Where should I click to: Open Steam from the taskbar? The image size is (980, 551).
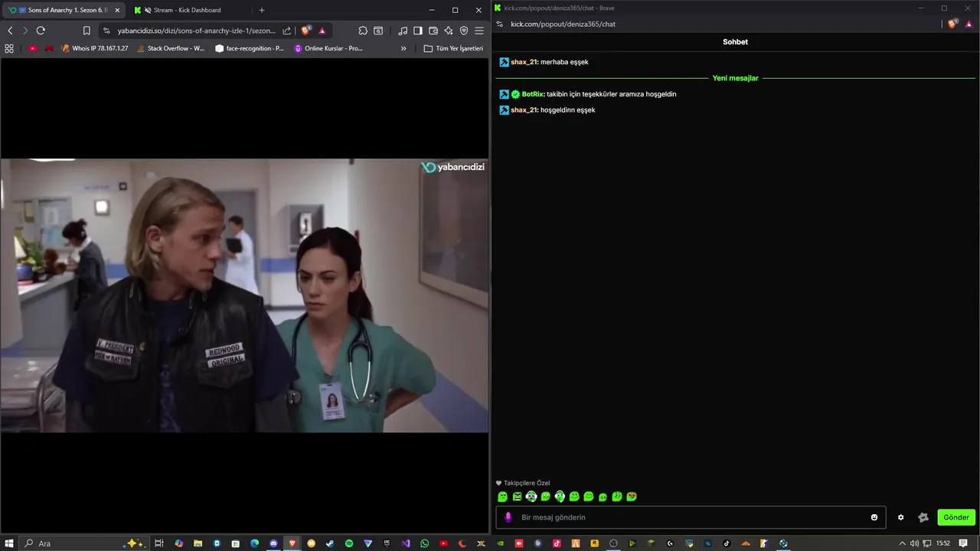[x=330, y=543]
